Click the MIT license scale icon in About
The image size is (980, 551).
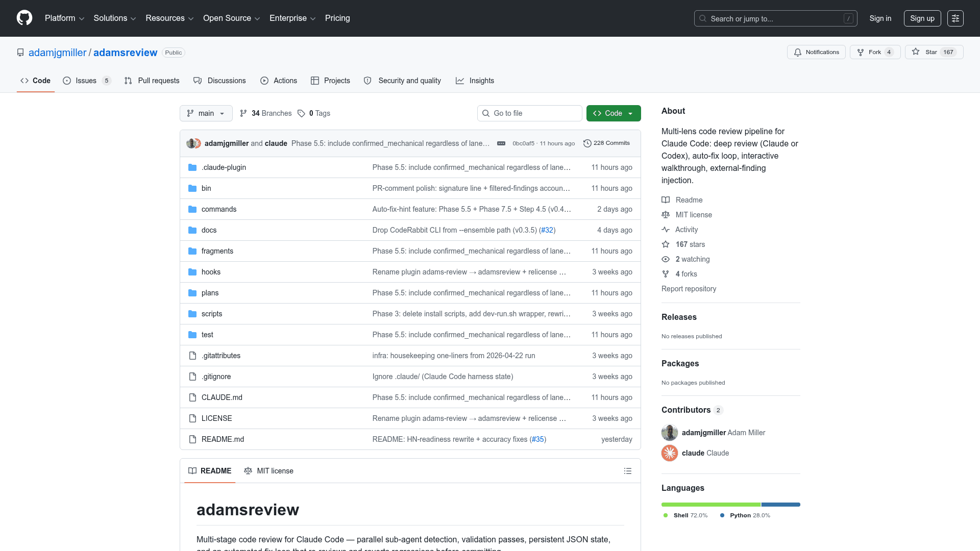point(666,215)
